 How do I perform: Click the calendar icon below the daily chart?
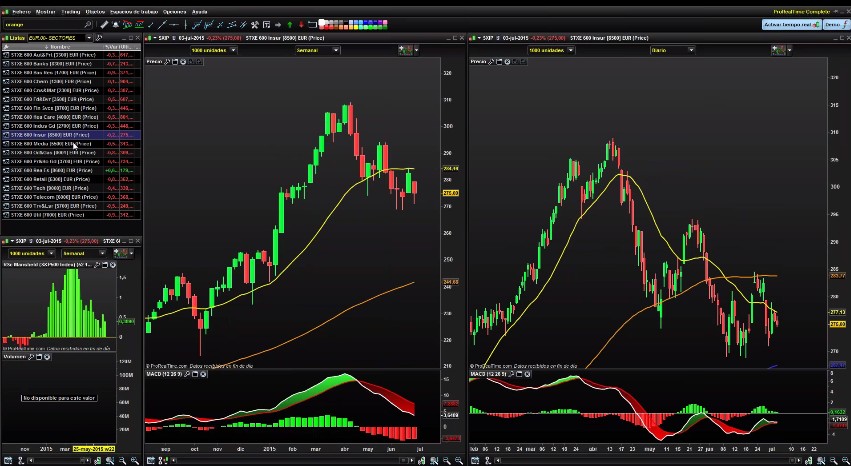coord(475,461)
